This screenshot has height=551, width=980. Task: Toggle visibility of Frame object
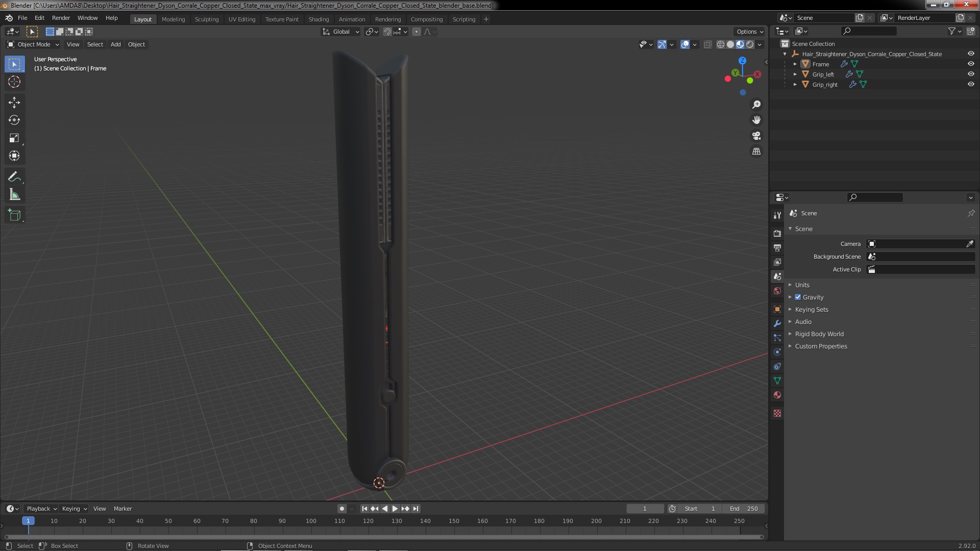pyautogui.click(x=971, y=64)
